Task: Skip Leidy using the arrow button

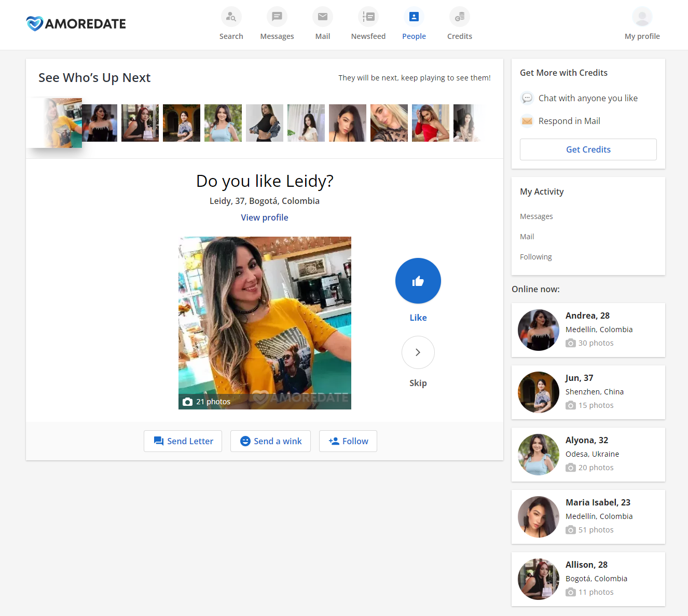Action: coord(418,352)
